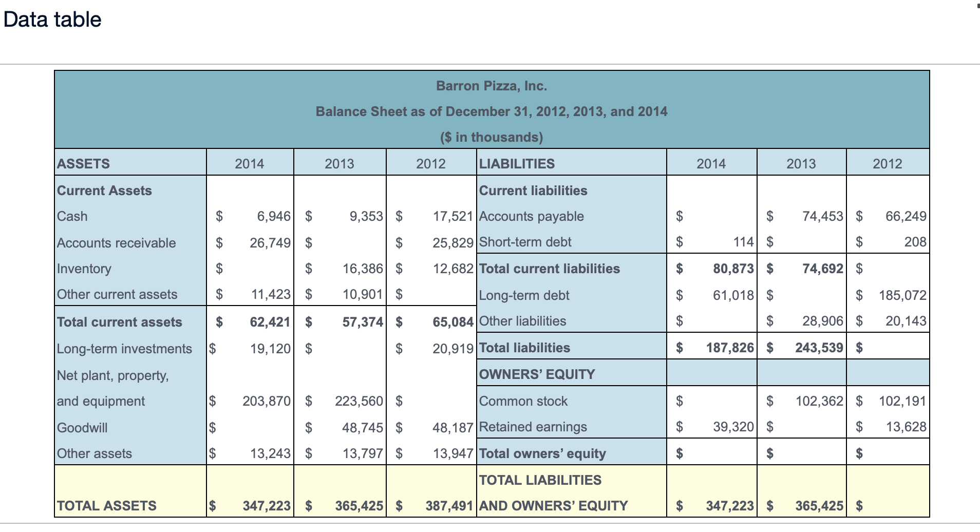Click the Data table heading
Image resolution: width=980 pixels, height=532 pixels.
[x=52, y=20]
